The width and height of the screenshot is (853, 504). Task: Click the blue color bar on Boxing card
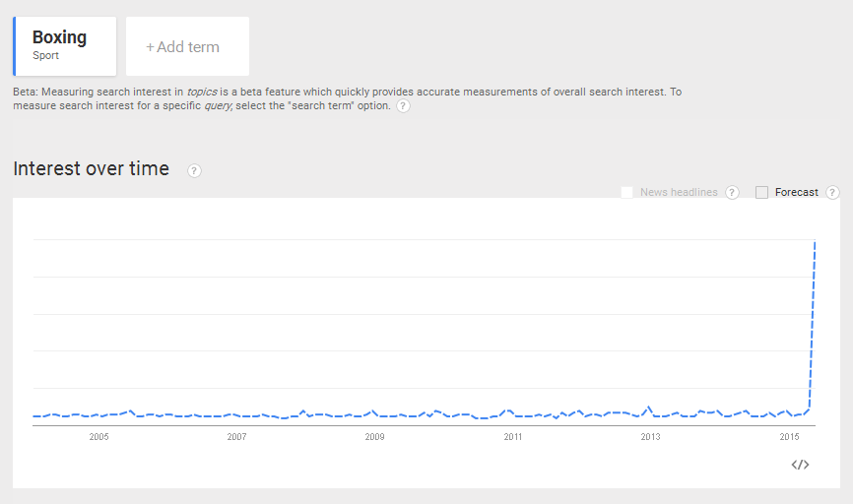[15, 46]
